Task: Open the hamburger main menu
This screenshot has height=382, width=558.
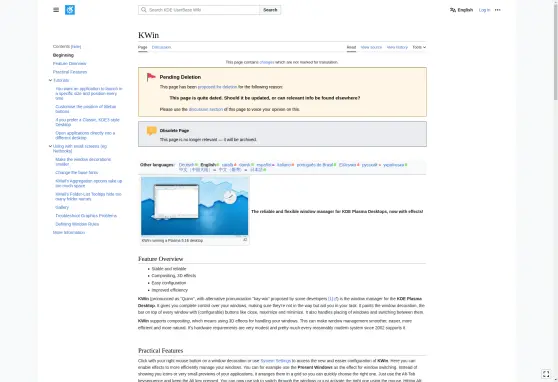Action: pos(56,10)
